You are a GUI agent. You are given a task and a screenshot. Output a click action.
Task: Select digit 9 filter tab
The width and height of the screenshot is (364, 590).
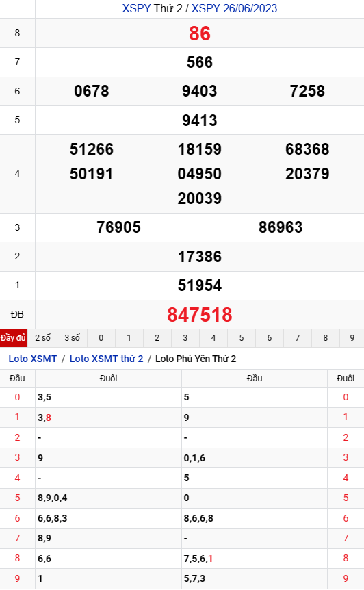[352, 338]
